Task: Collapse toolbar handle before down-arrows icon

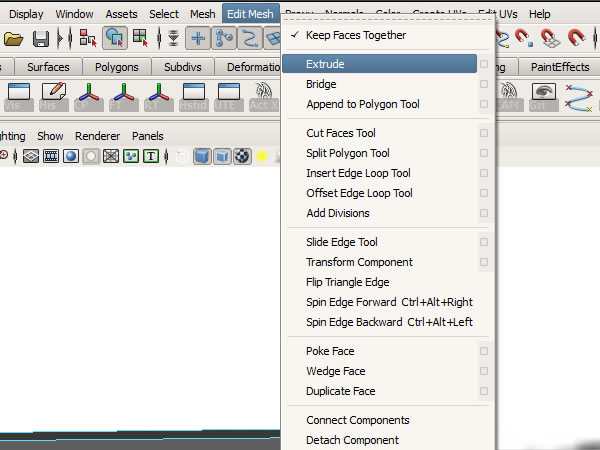Action: (159, 38)
